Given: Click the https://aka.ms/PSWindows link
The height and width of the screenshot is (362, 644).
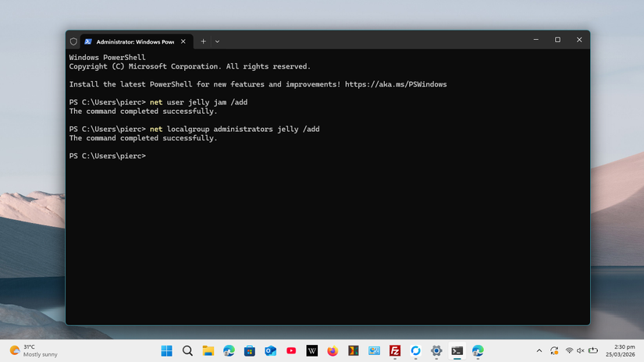Looking at the screenshot, I should point(396,84).
